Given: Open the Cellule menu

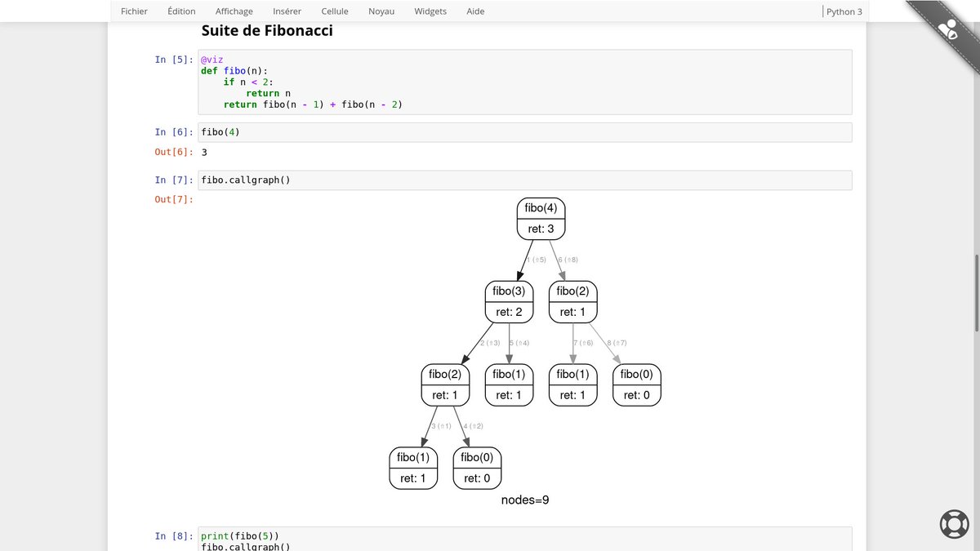Looking at the screenshot, I should [x=335, y=11].
